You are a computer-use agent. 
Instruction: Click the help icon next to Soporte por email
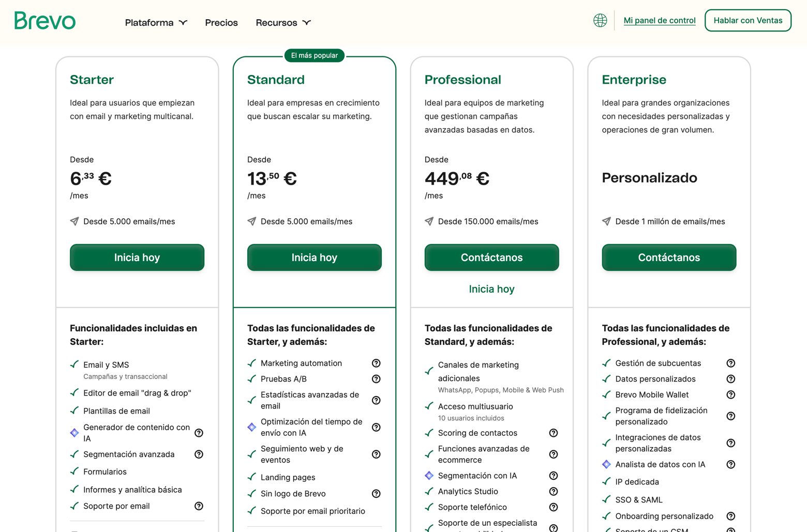coord(199,506)
